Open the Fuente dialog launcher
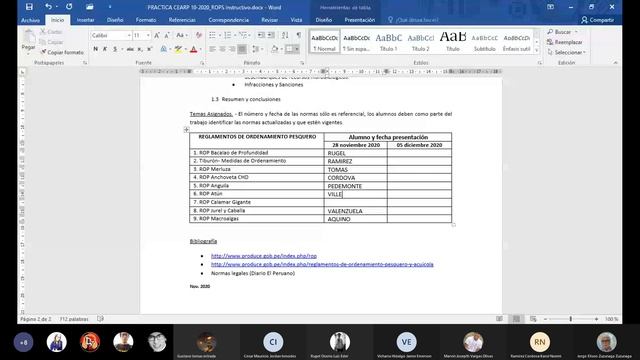 coord(202,63)
